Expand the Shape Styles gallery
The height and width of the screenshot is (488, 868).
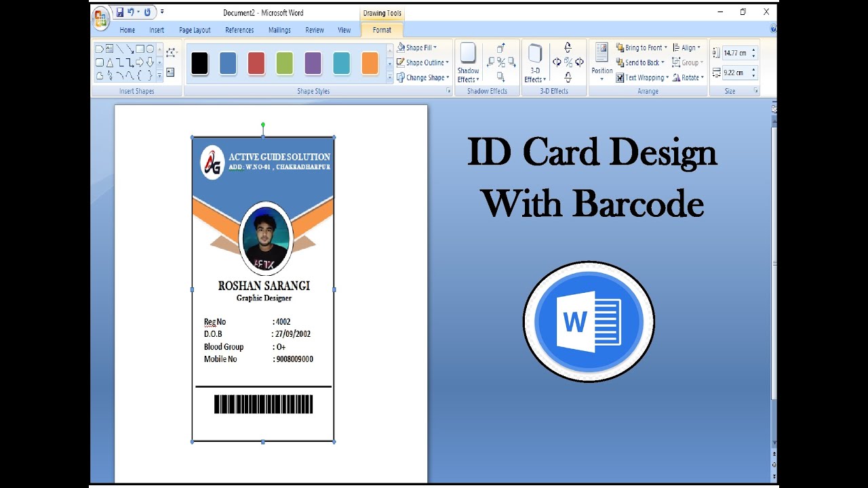tap(390, 77)
